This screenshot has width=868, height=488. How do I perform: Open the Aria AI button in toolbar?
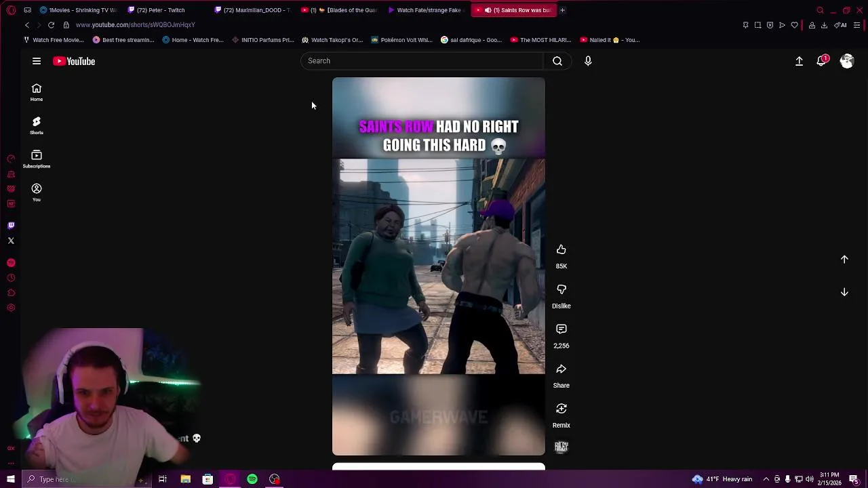pos(840,25)
